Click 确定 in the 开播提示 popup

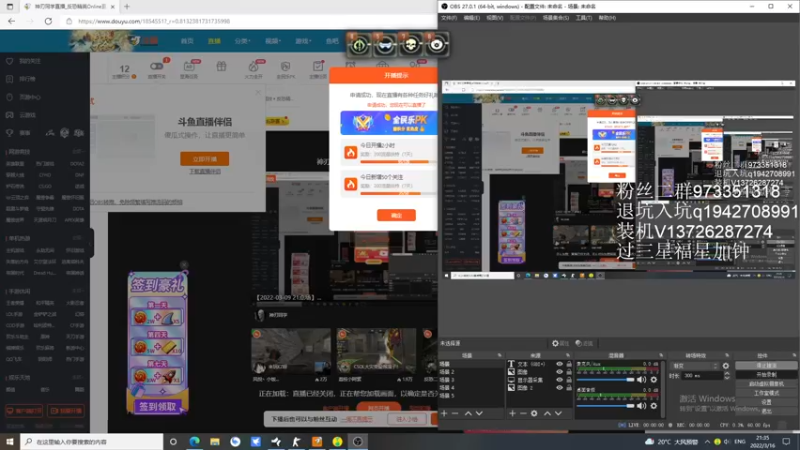(396, 215)
